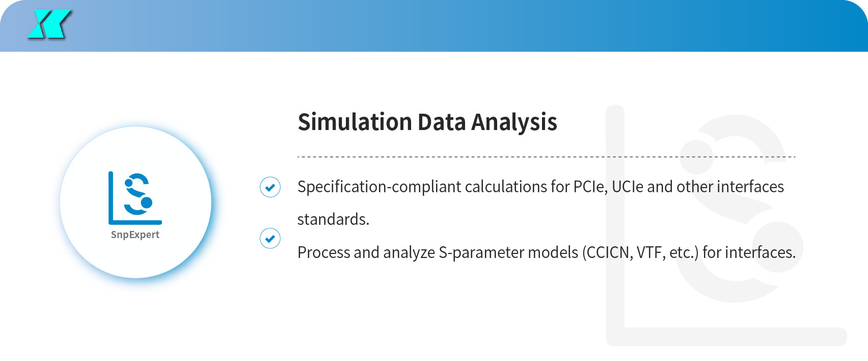
Task: Click the first blue checkmark icon
Action: 270,187
